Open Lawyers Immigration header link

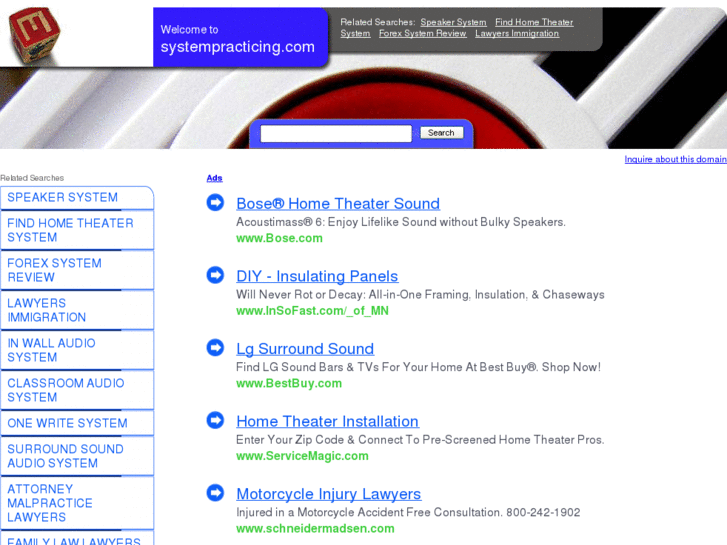click(x=517, y=33)
